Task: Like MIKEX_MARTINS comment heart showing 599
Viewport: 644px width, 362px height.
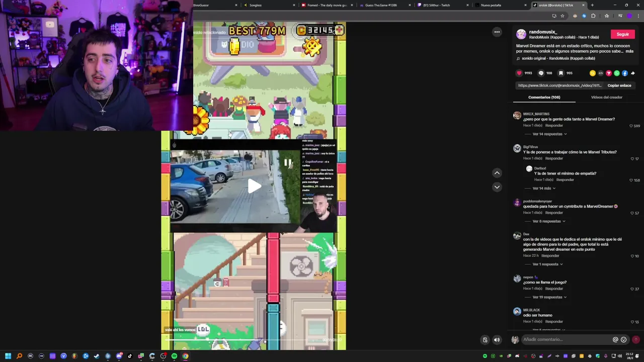Action: 631,126
